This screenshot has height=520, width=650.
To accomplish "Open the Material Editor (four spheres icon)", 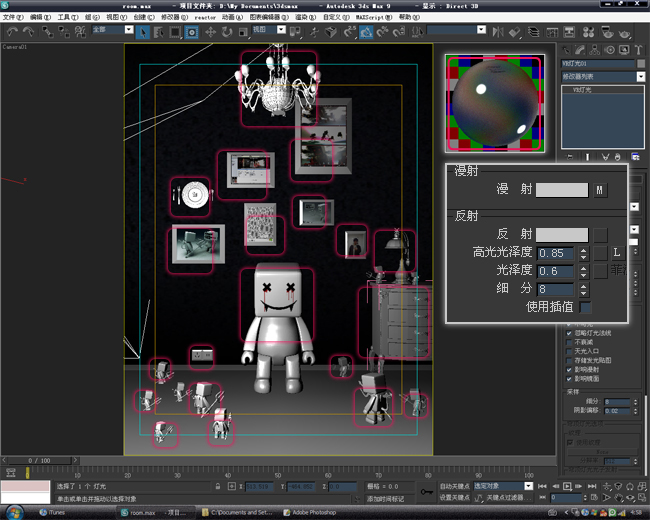I will coord(588,32).
